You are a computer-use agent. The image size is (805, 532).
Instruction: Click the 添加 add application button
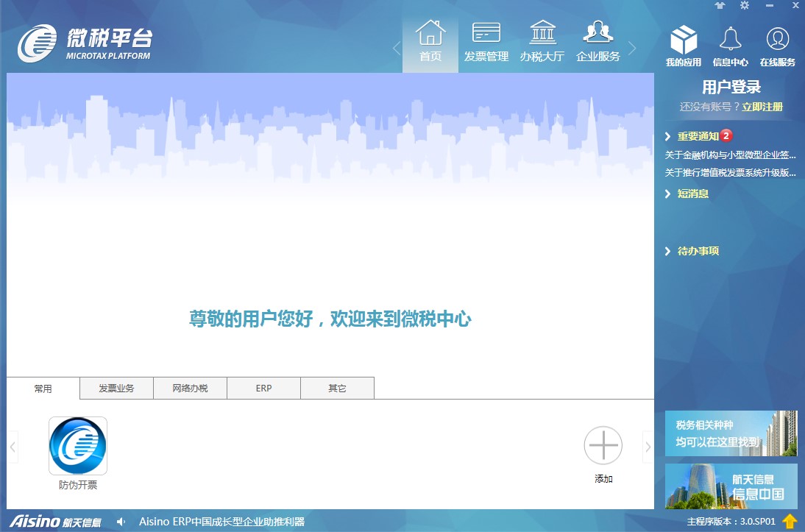click(x=603, y=445)
